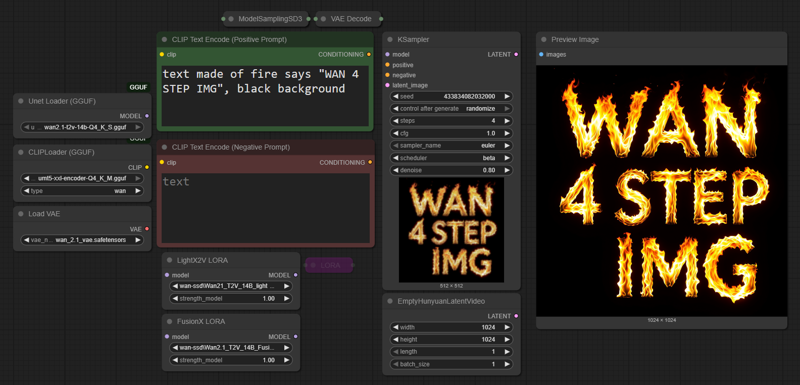Open LightX2V LORA file selector
The height and width of the screenshot is (385, 800).
[x=231, y=286]
